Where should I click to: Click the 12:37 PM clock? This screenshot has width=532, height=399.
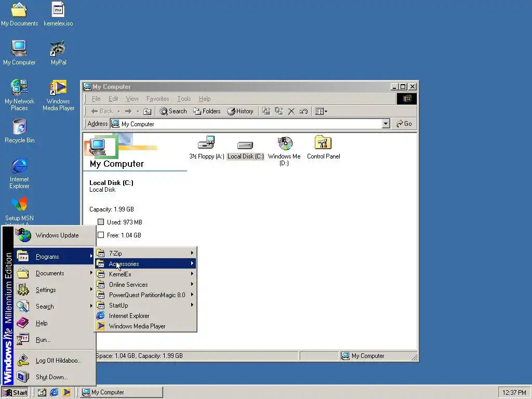click(x=514, y=393)
